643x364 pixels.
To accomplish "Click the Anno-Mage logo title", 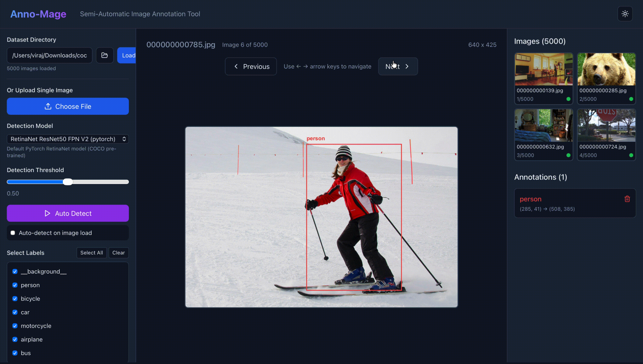I will coord(38,14).
